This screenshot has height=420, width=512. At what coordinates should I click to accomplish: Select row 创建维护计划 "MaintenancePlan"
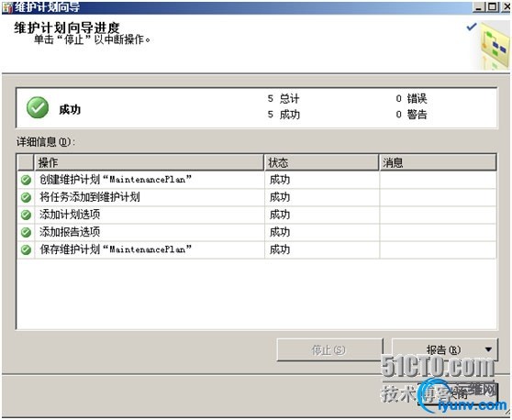(257, 180)
